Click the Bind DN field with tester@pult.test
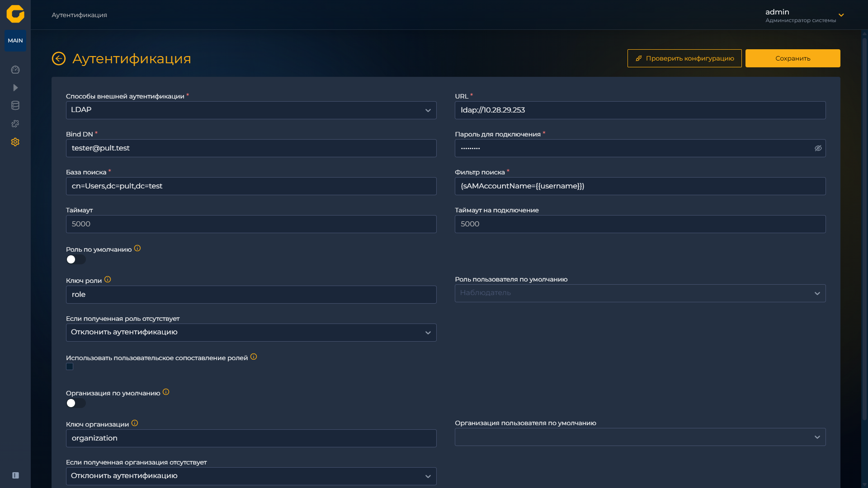This screenshot has width=868, height=488. (251, 148)
